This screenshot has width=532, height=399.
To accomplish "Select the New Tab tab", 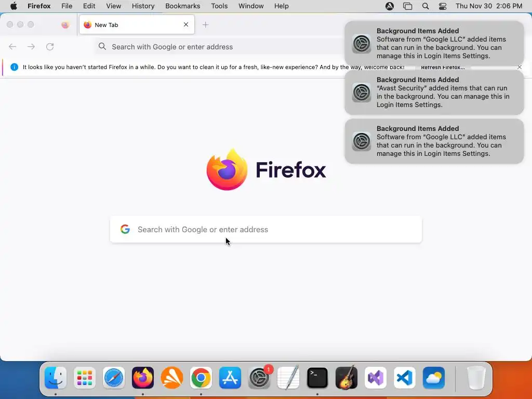I will coord(137,24).
